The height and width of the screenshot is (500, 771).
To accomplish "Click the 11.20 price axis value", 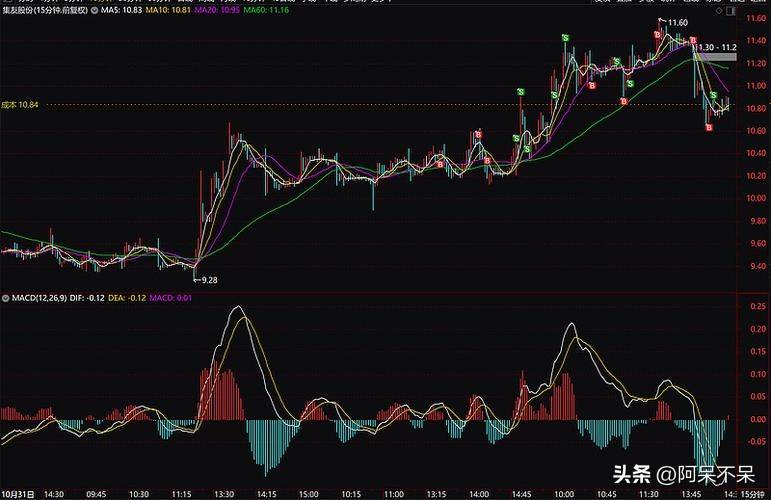I will [x=756, y=63].
